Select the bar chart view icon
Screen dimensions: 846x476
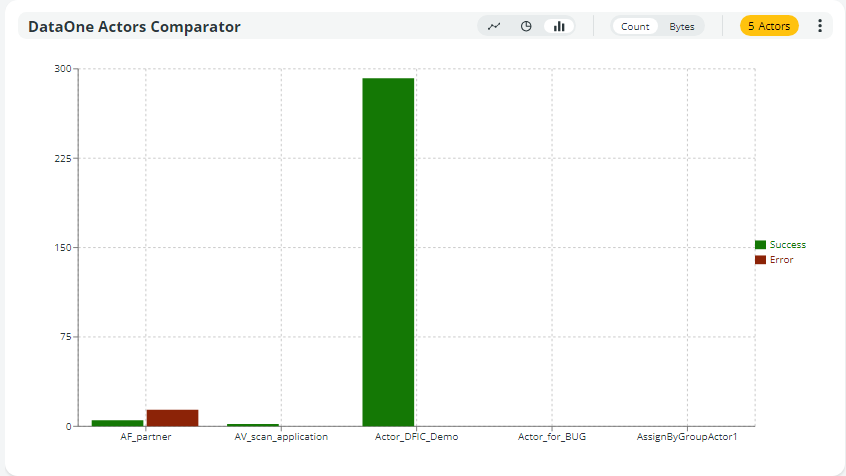[x=559, y=26]
